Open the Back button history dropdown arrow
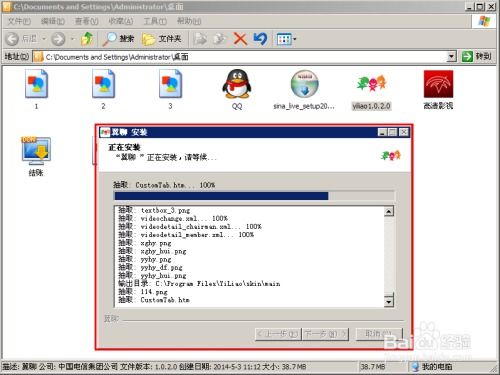Viewport: 500px width, 375px height. coord(44,39)
